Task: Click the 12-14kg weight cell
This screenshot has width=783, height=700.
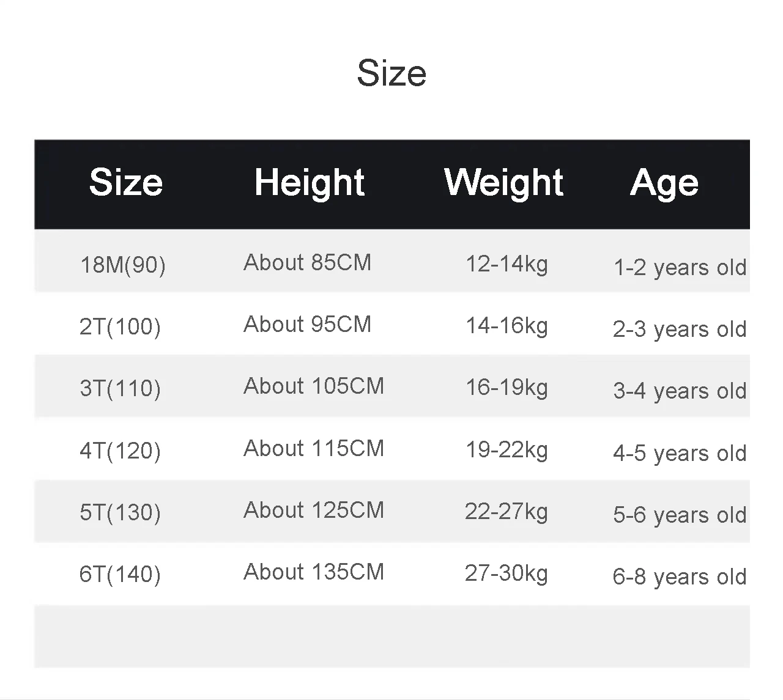Action: pyautogui.click(x=507, y=264)
